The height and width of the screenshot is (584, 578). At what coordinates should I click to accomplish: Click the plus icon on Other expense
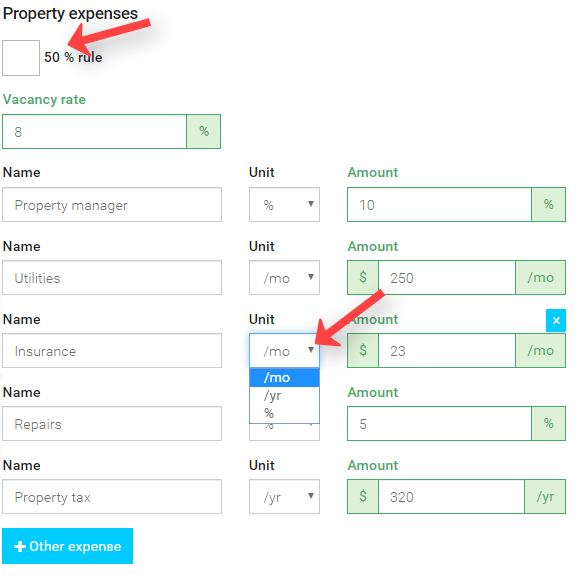click(x=20, y=546)
